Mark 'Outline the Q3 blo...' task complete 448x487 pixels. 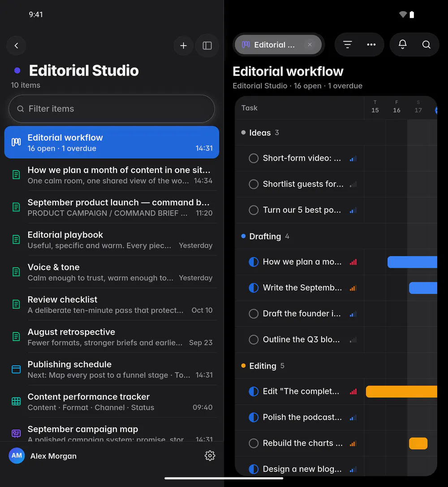254,340
